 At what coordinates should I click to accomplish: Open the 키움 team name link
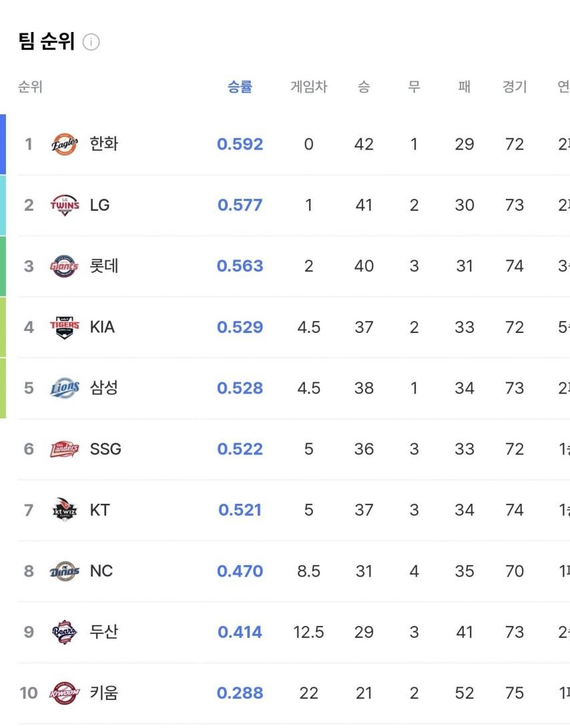coord(104,693)
